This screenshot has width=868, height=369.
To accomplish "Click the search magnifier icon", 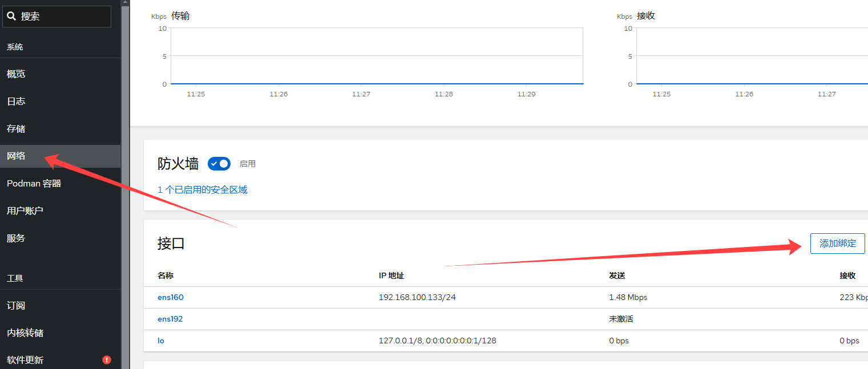I will 11,17.
